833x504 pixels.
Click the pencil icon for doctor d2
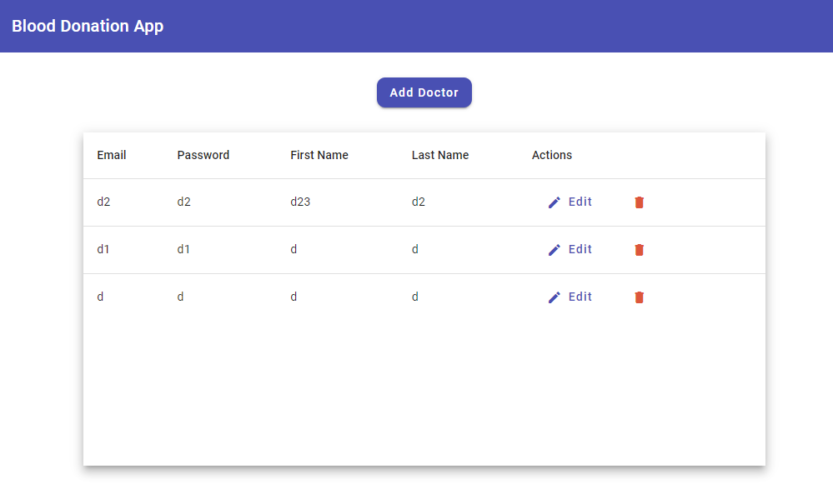click(x=553, y=202)
